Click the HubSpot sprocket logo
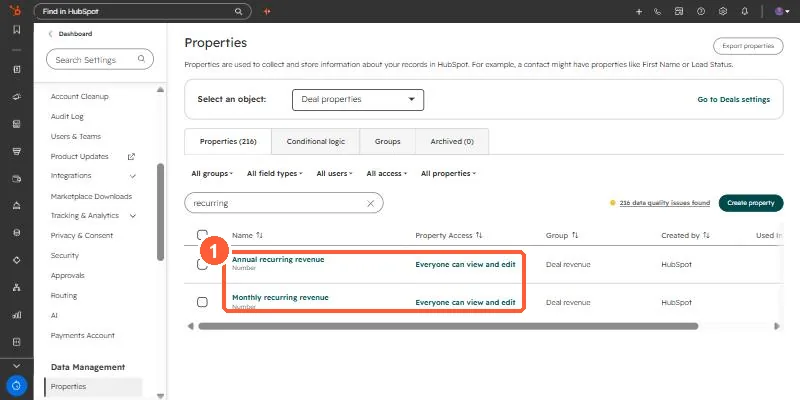This screenshot has width=800, height=400. [16, 11]
